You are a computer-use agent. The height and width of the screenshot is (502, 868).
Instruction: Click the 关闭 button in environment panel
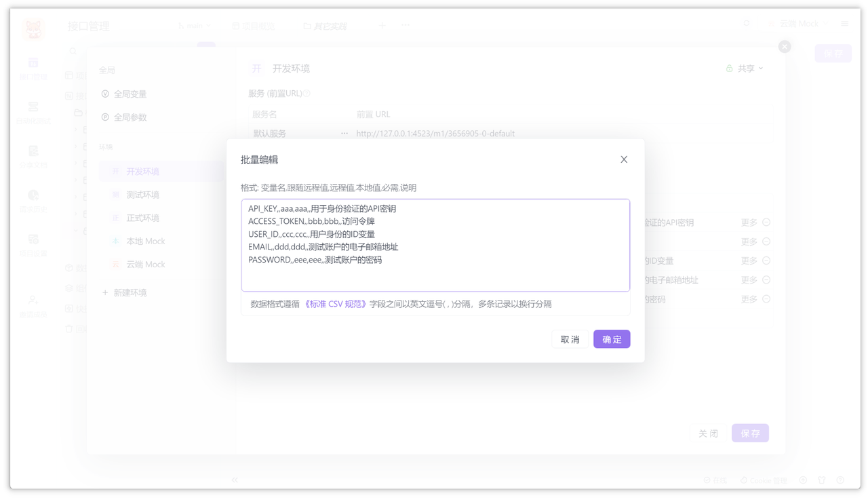click(x=708, y=433)
